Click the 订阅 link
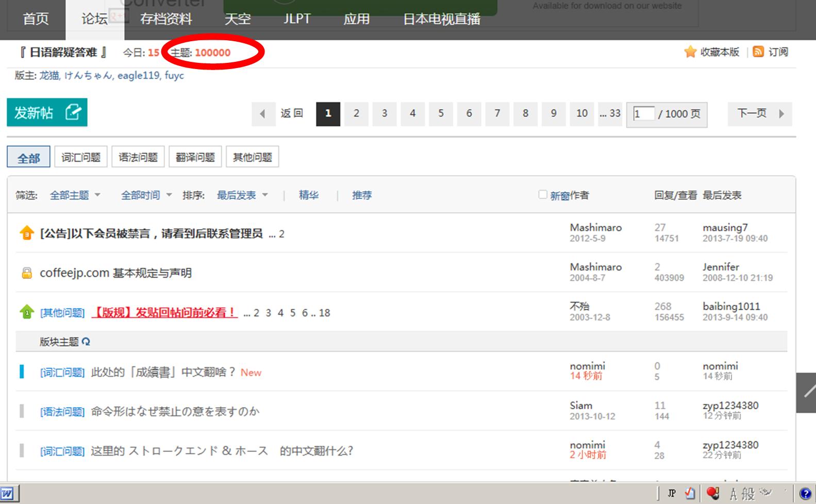The image size is (816, 504). (x=778, y=52)
